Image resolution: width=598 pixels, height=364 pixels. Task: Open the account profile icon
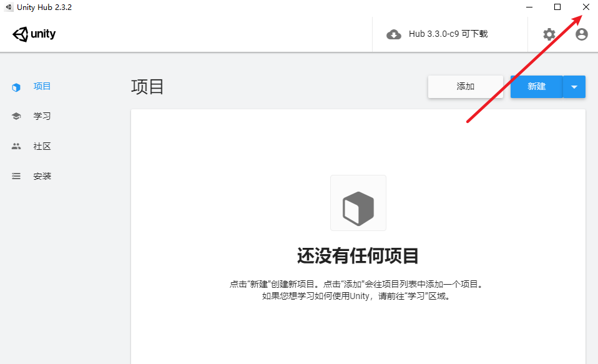(x=582, y=34)
